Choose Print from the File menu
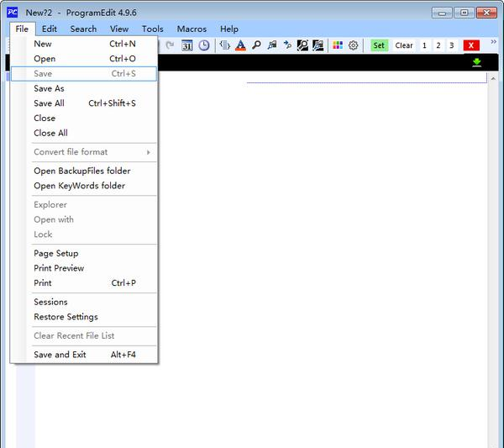 (84, 282)
